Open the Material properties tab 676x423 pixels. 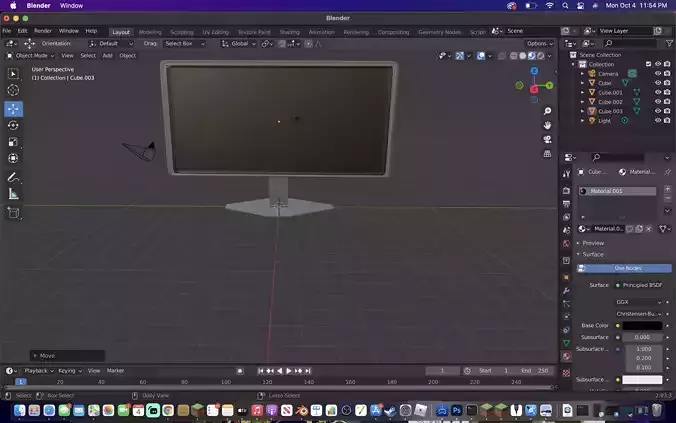click(x=566, y=357)
